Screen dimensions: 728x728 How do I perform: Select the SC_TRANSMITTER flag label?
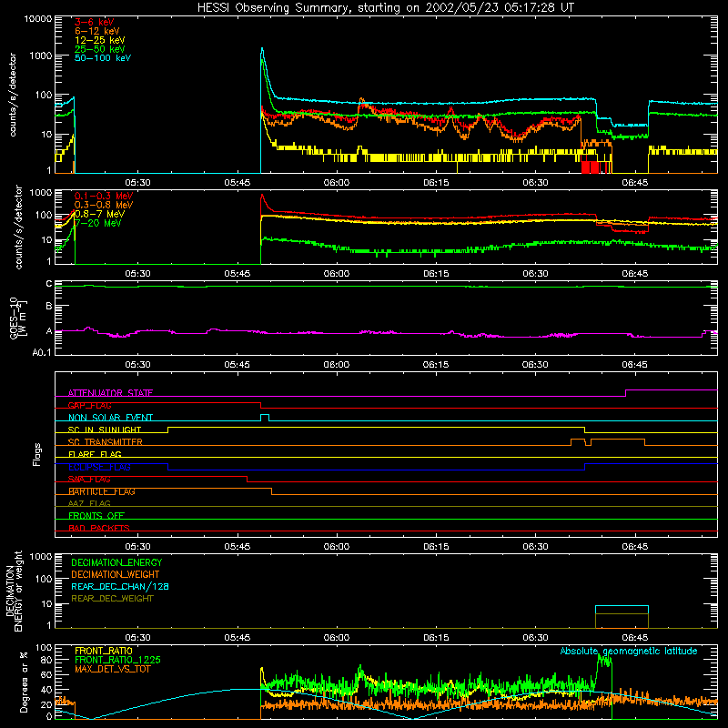pyautogui.click(x=106, y=442)
